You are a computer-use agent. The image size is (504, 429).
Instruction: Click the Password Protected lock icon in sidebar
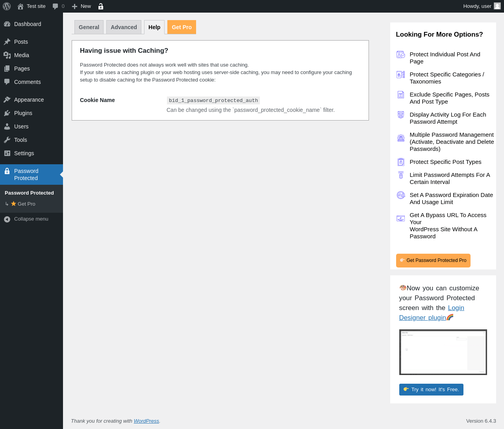[7, 171]
